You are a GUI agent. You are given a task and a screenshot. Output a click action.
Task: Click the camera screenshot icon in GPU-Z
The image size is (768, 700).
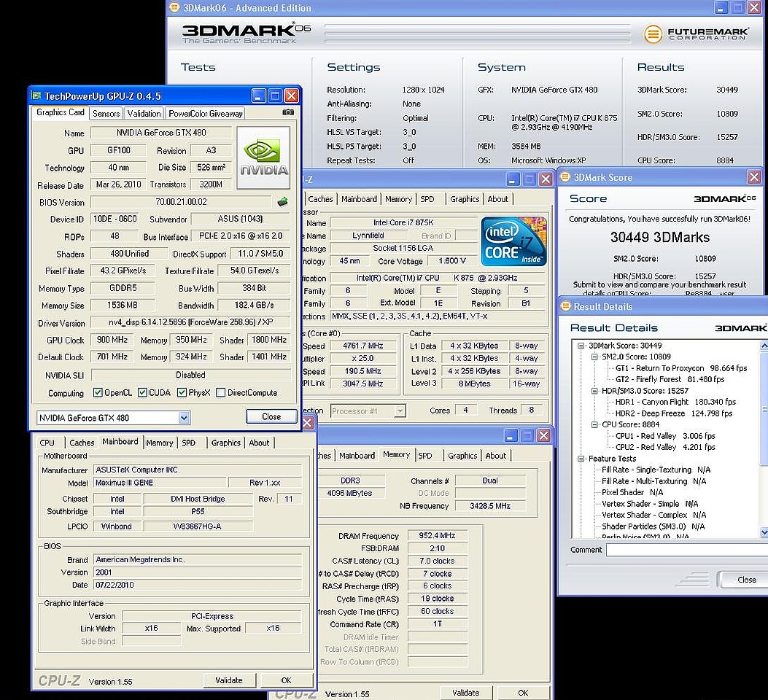[x=288, y=113]
